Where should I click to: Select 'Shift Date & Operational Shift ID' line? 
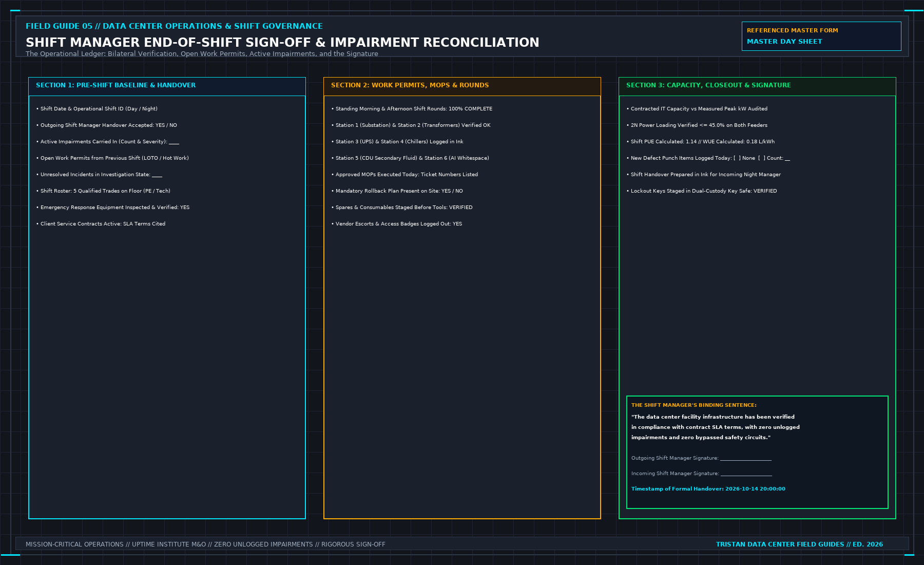click(x=97, y=109)
